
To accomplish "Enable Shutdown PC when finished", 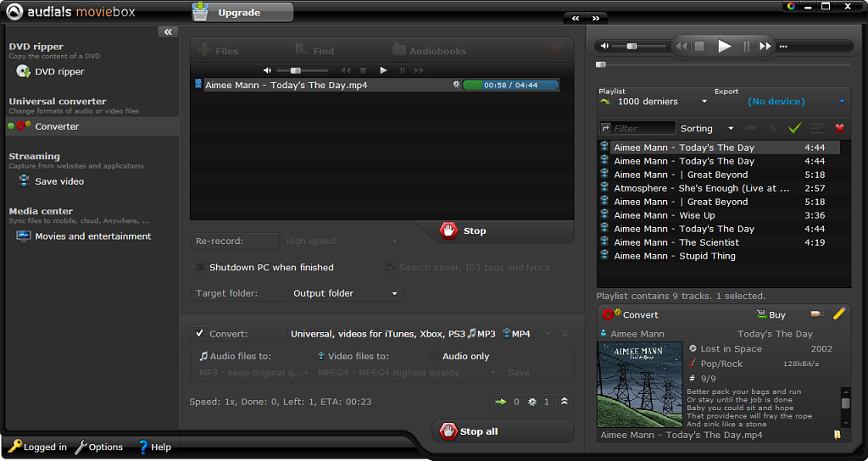I will coord(200,267).
